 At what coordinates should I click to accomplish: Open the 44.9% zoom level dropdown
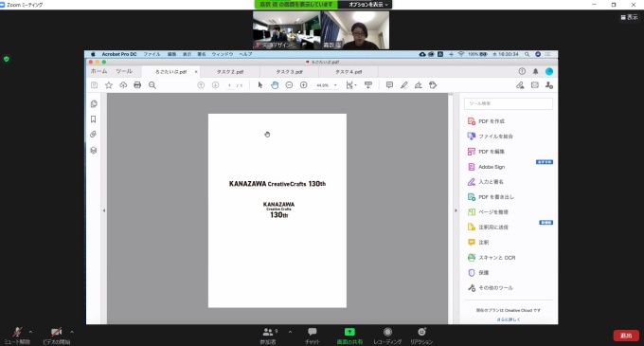pyautogui.click(x=327, y=85)
